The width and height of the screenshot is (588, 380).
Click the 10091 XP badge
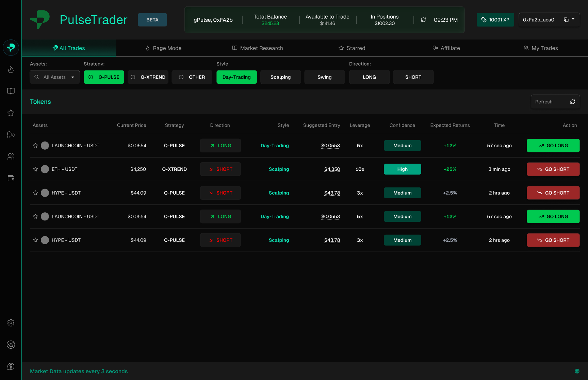tap(495, 20)
